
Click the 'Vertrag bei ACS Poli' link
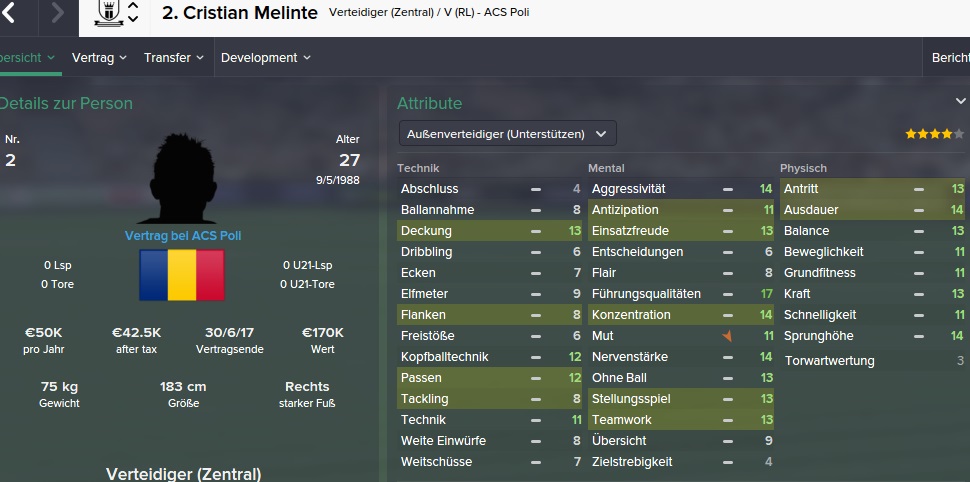[183, 236]
